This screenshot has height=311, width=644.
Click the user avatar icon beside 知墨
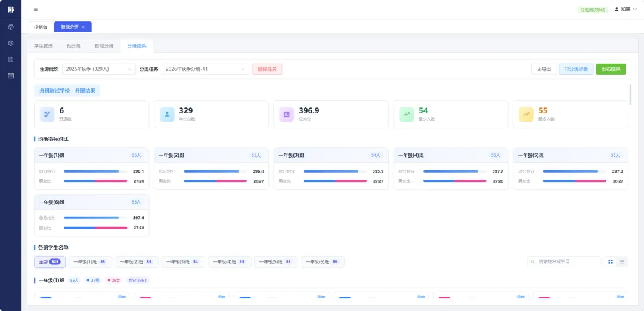(x=617, y=9)
